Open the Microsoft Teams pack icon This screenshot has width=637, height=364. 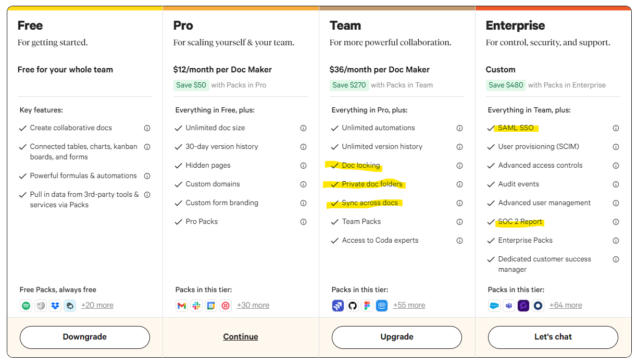click(509, 306)
